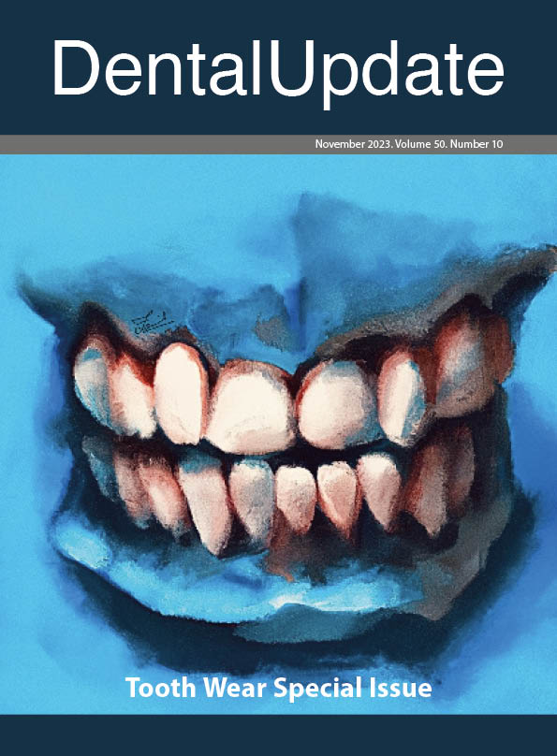Click the gray strip beside the issue date

[x=154, y=144]
